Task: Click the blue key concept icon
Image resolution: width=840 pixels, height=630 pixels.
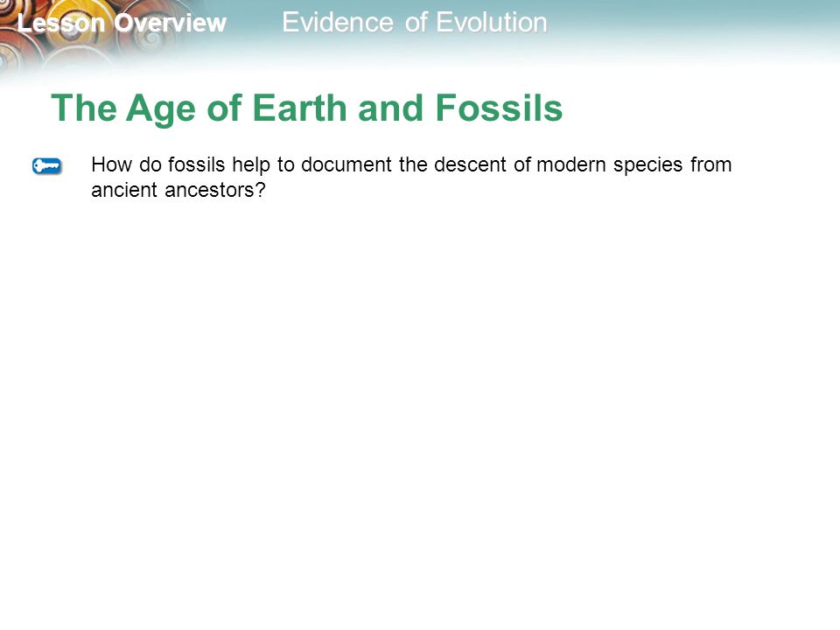Action: click(x=47, y=166)
